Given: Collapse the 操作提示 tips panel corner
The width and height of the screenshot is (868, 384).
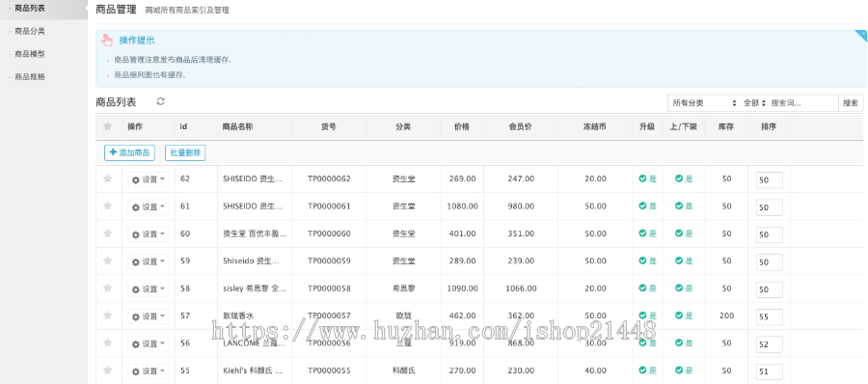Looking at the screenshot, I should 861,36.
